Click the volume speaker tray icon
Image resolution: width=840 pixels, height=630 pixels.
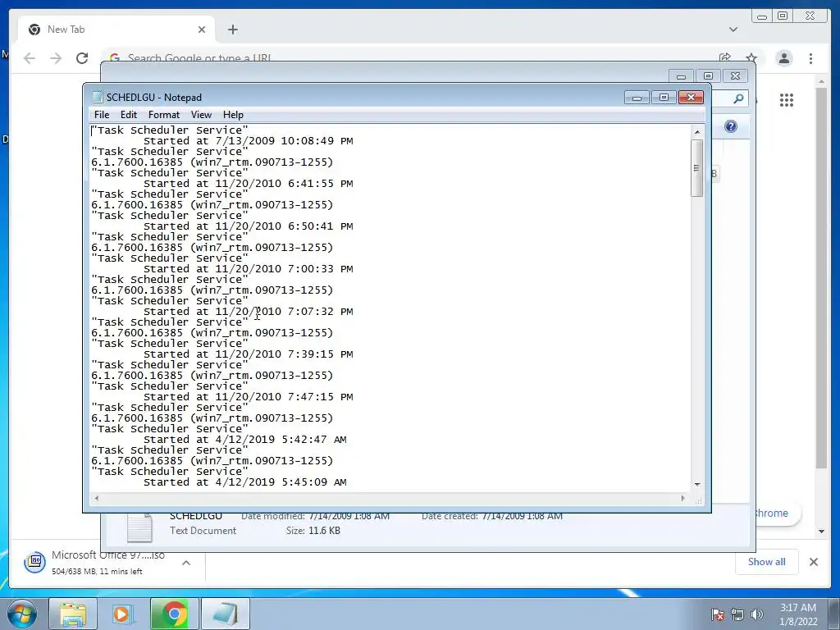[x=757, y=614]
